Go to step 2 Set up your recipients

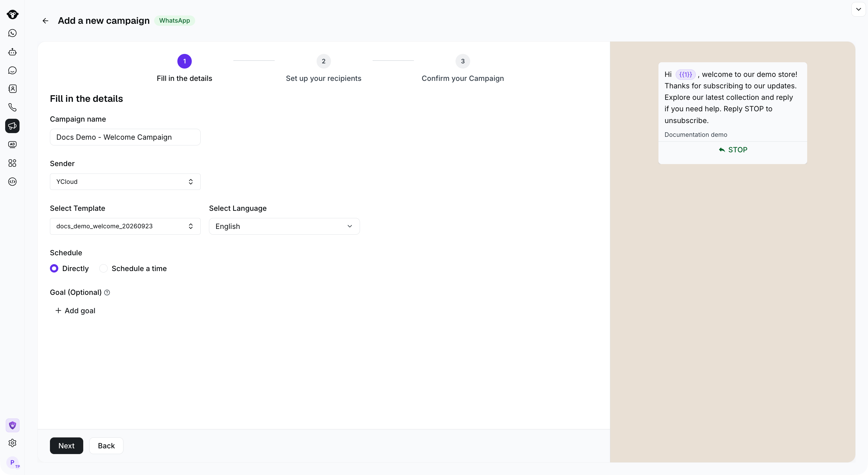coord(323,68)
